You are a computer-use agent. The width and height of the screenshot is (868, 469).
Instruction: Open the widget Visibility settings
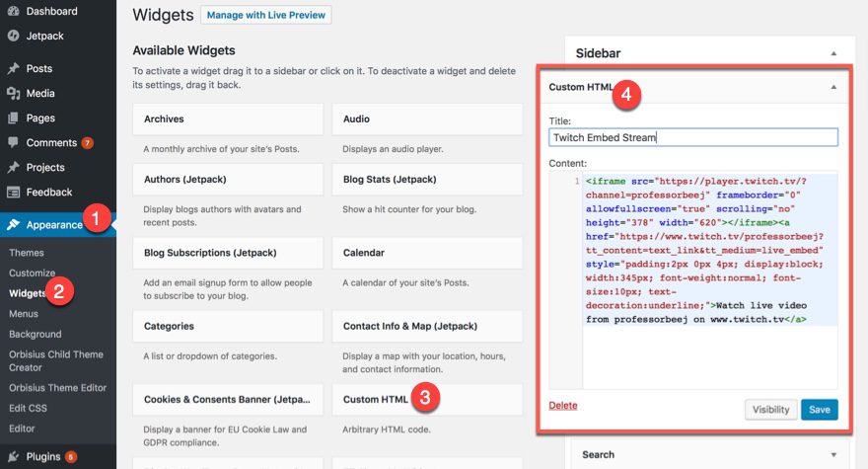click(770, 410)
